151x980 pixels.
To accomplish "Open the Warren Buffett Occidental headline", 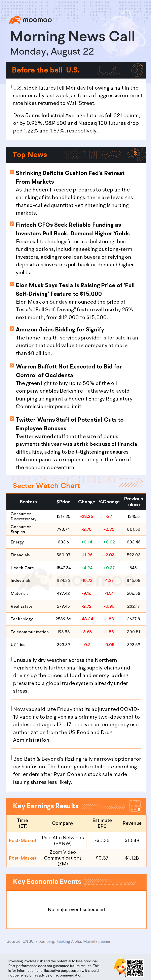I will [x=69, y=370].
